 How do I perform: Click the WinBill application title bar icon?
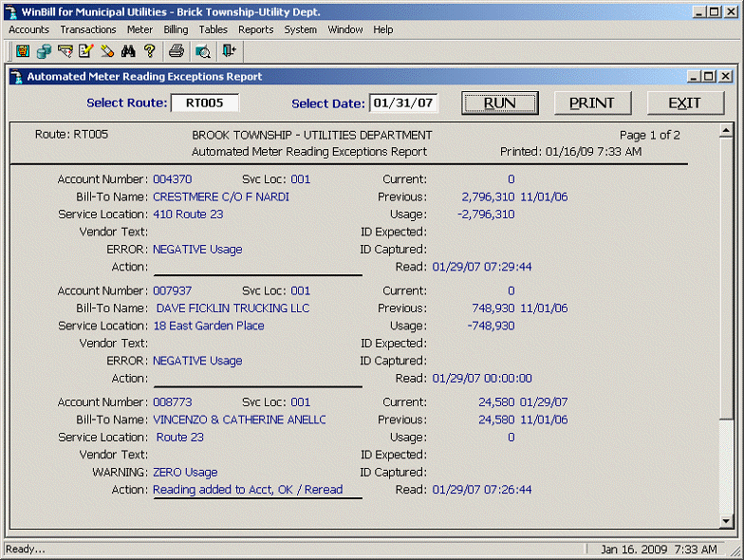11,11
